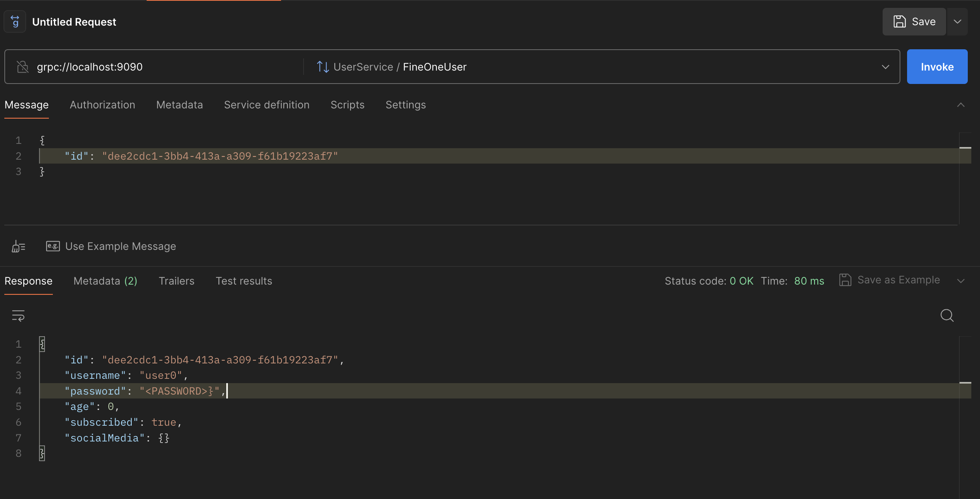The width and height of the screenshot is (980, 499).
Task: Click the Save as Example disk icon
Action: click(845, 280)
